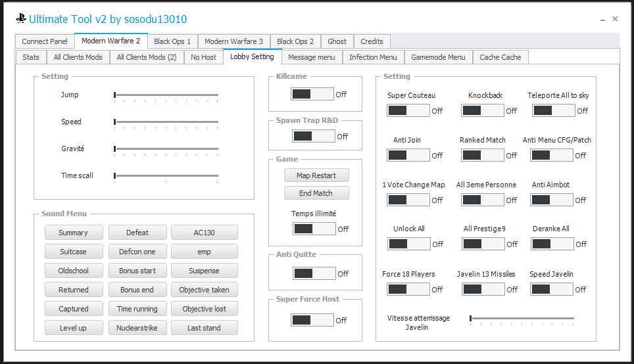This screenshot has width=634, height=364.
Task: Click the Jump slider track
Action: [166, 95]
